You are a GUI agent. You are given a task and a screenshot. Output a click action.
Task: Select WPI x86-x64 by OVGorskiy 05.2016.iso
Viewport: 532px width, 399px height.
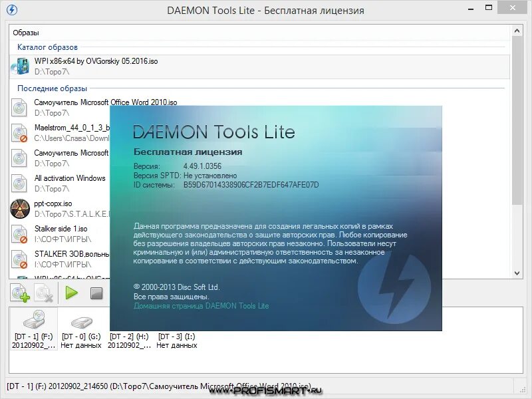259,66
